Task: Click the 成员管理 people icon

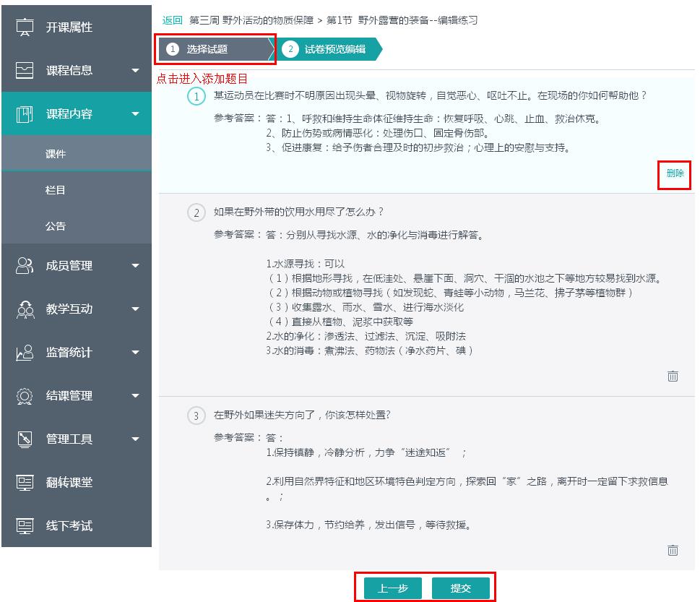Action: click(25, 266)
